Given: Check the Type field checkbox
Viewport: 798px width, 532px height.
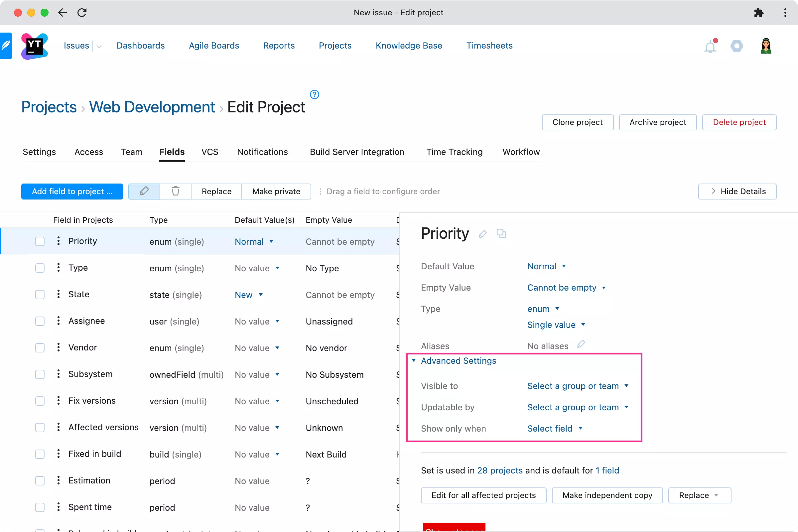Looking at the screenshot, I should tap(40, 268).
